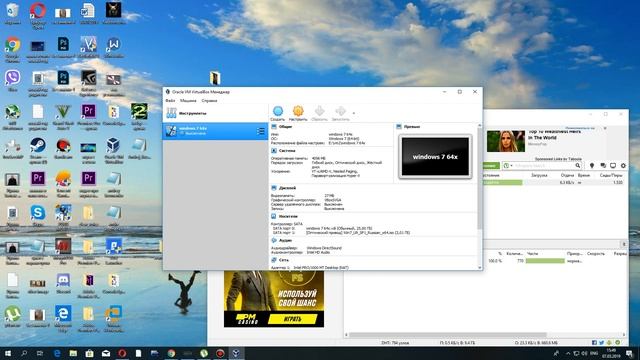Screen dimensions: 640x360
Task: Open Microsoft Store from the taskbar
Action: (89, 353)
